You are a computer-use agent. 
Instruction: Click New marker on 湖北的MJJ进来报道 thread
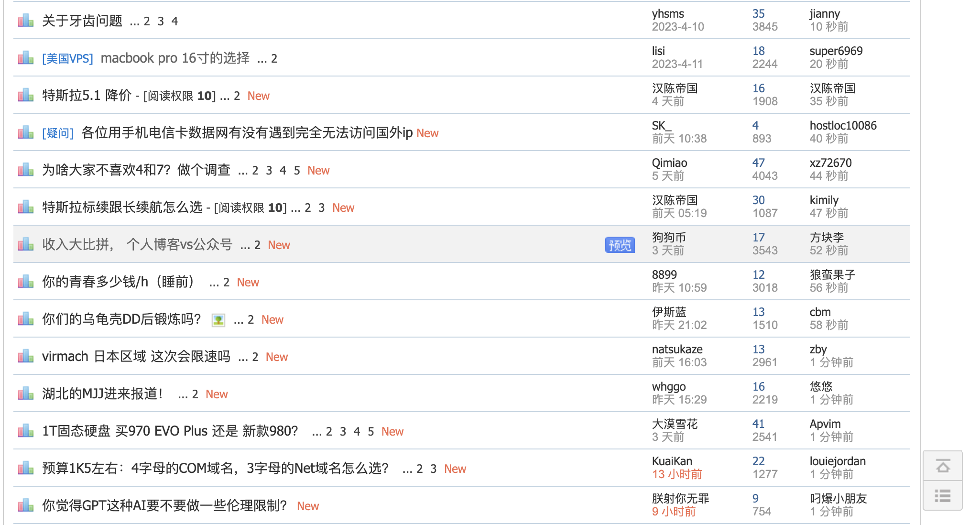[x=217, y=394]
